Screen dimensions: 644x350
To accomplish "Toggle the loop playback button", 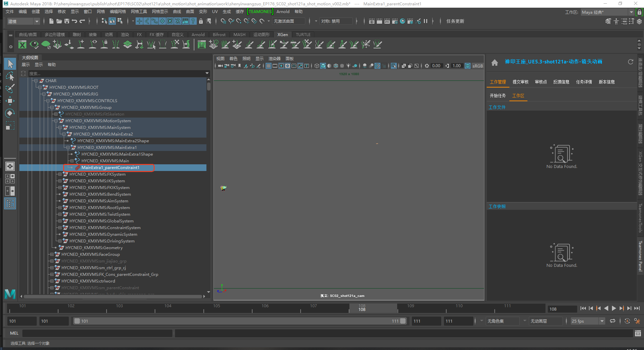I will pyautogui.click(x=613, y=321).
